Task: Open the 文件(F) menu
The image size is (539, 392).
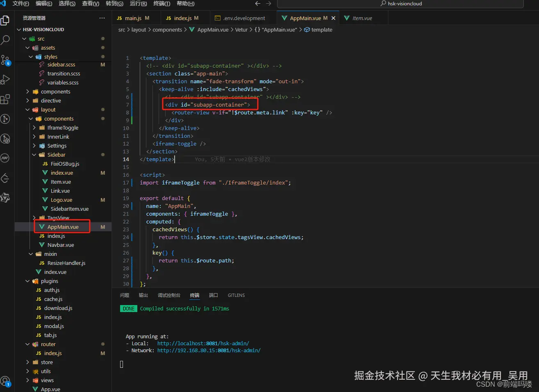Action: coord(21,4)
